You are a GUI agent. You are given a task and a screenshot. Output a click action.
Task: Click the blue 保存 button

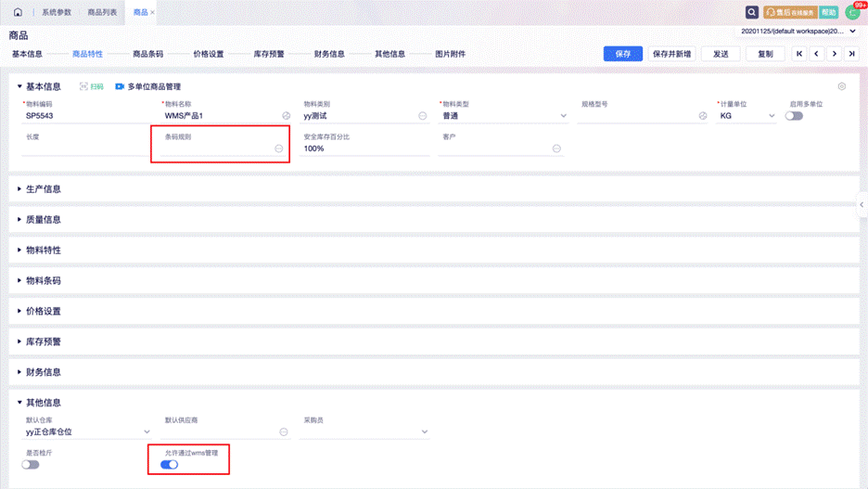pos(622,54)
